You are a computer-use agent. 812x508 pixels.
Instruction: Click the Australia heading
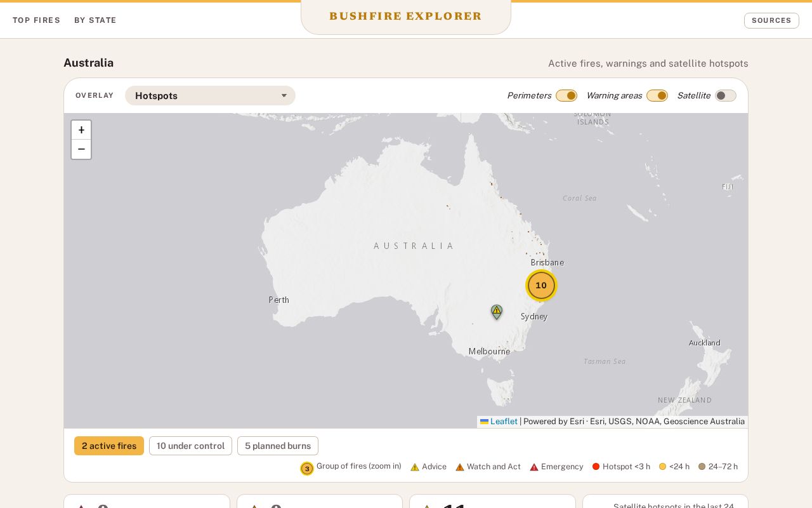[x=89, y=63]
